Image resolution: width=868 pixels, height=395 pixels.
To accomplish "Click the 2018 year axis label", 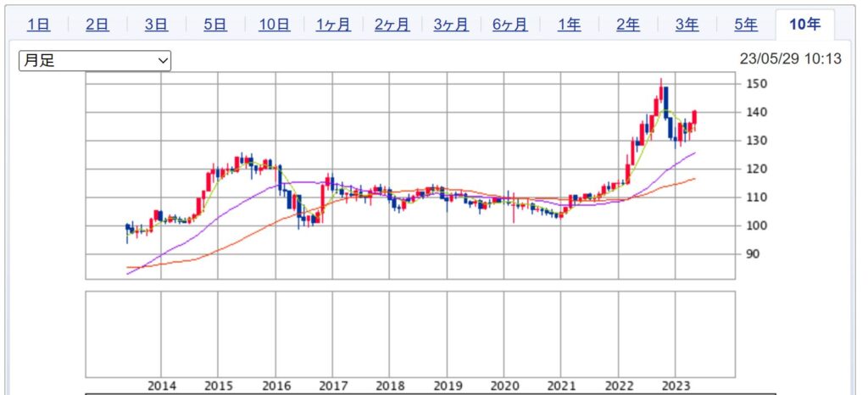I will point(390,387).
